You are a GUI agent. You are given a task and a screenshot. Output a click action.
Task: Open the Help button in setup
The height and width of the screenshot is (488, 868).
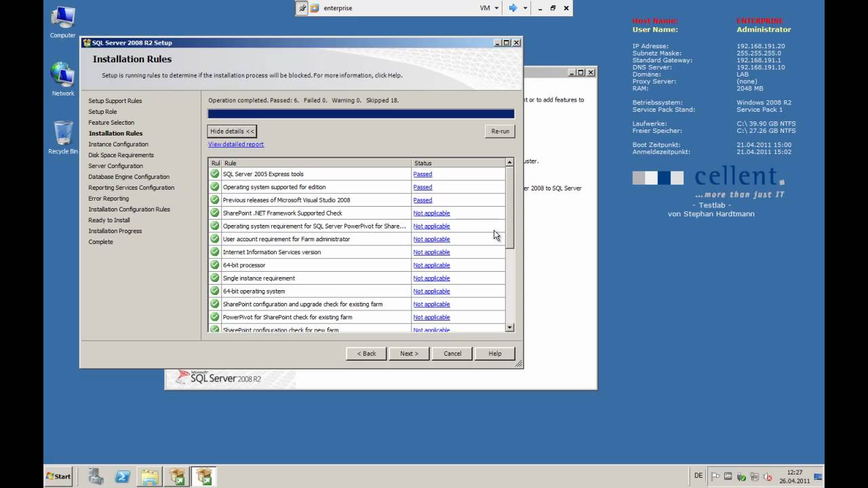pyautogui.click(x=495, y=353)
